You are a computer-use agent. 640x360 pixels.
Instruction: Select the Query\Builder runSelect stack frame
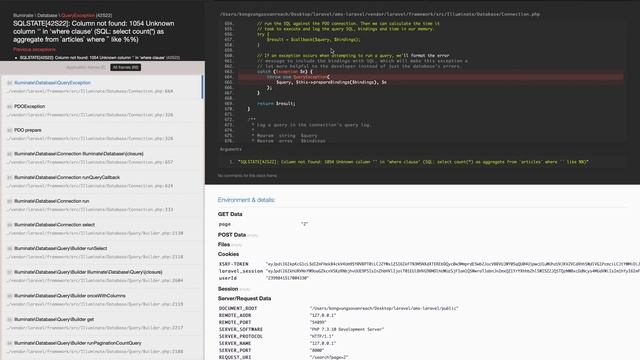[x=101, y=252]
